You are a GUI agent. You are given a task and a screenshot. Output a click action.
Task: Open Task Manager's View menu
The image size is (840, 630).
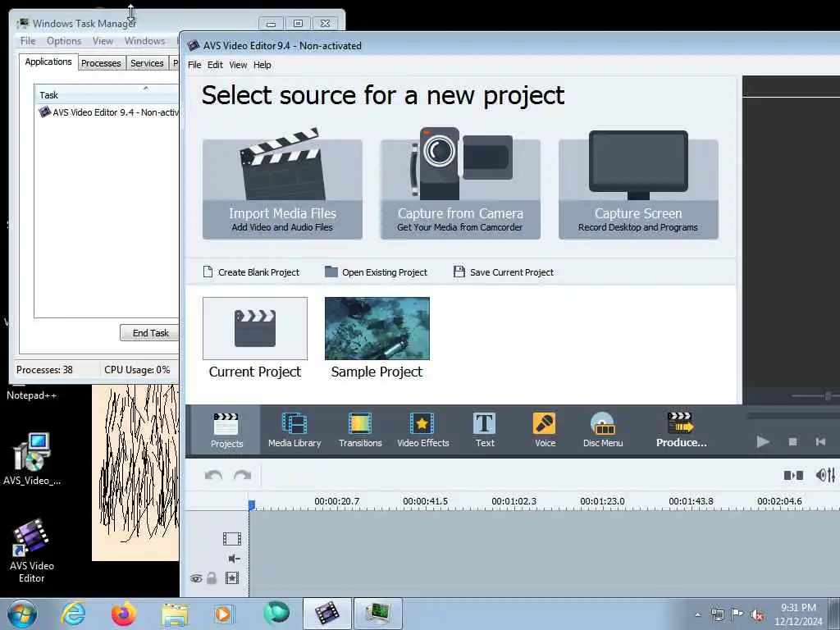(x=103, y=41)
